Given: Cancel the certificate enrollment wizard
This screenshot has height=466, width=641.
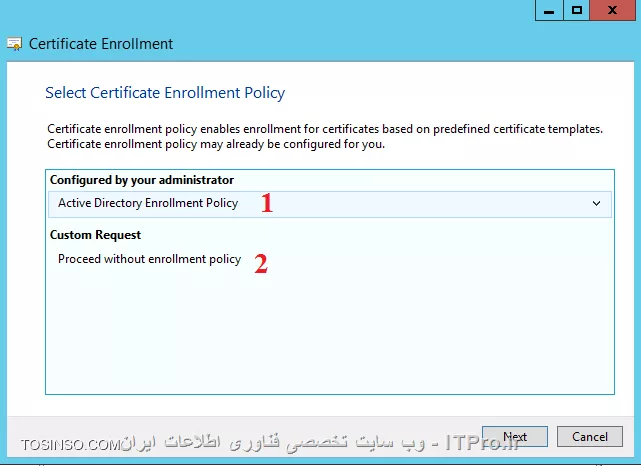Looking at the screenshot, I should click(590, 436).
